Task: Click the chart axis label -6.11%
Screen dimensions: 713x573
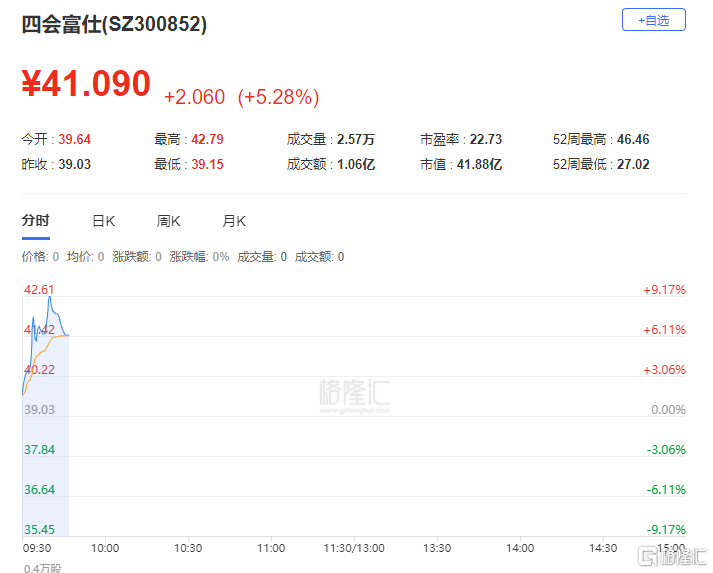Action: tap(666, 490)
